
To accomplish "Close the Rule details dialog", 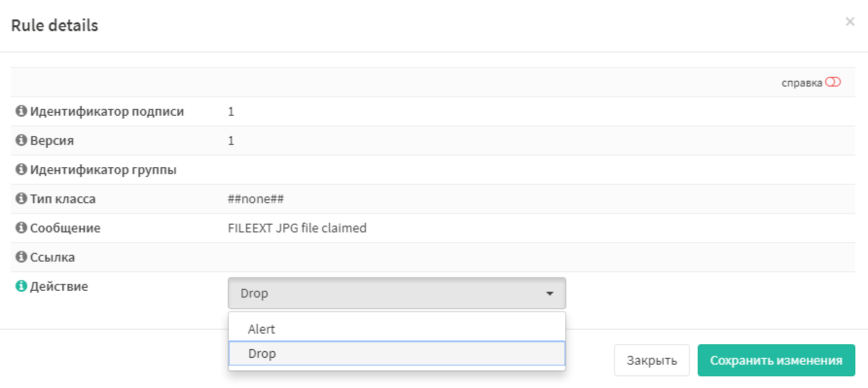I will coord(850,21).
